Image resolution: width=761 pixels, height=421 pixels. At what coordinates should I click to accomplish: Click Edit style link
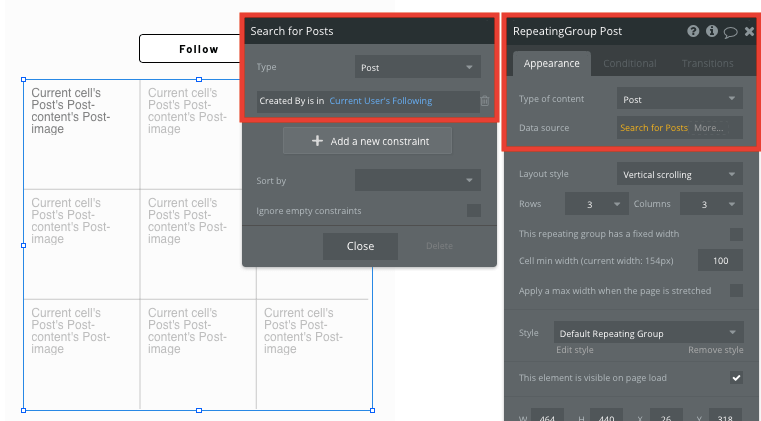coord(575,350)
